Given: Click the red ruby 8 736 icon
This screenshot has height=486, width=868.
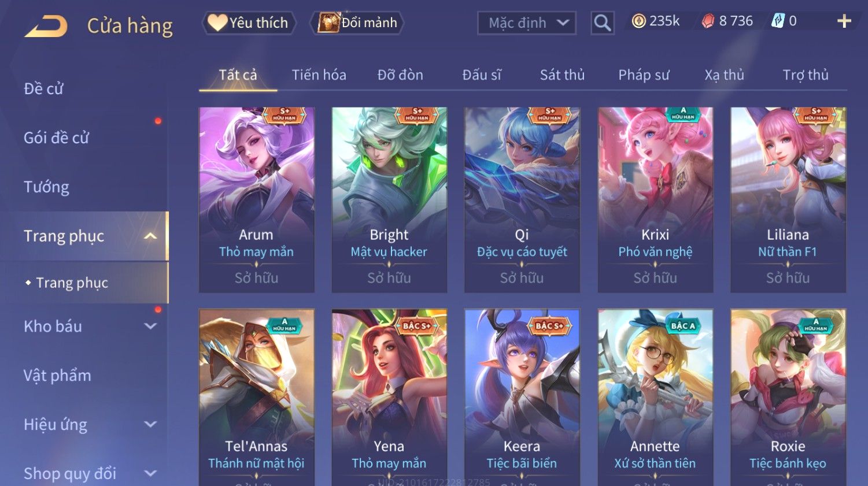Looking at the screenshot, I should point(708,21).
